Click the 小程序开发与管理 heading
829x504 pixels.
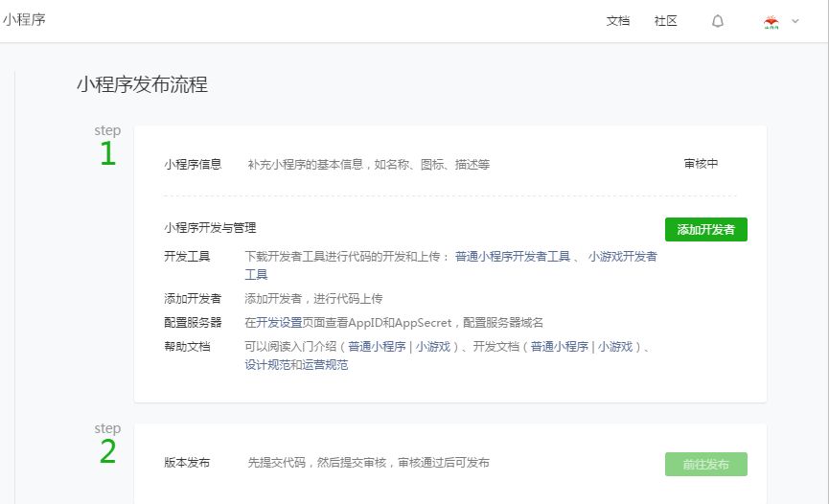(x=210, y=228)
